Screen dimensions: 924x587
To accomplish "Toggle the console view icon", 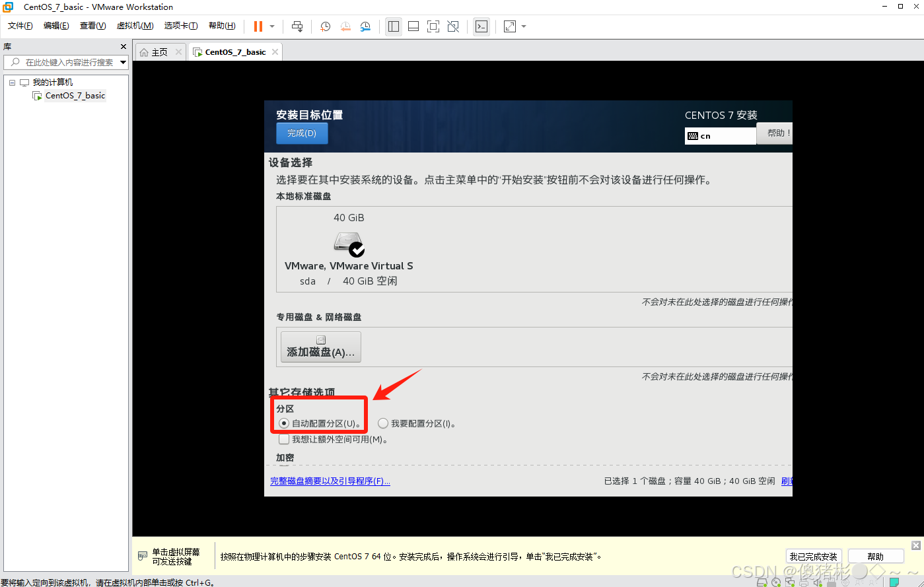I will [481, 26].
